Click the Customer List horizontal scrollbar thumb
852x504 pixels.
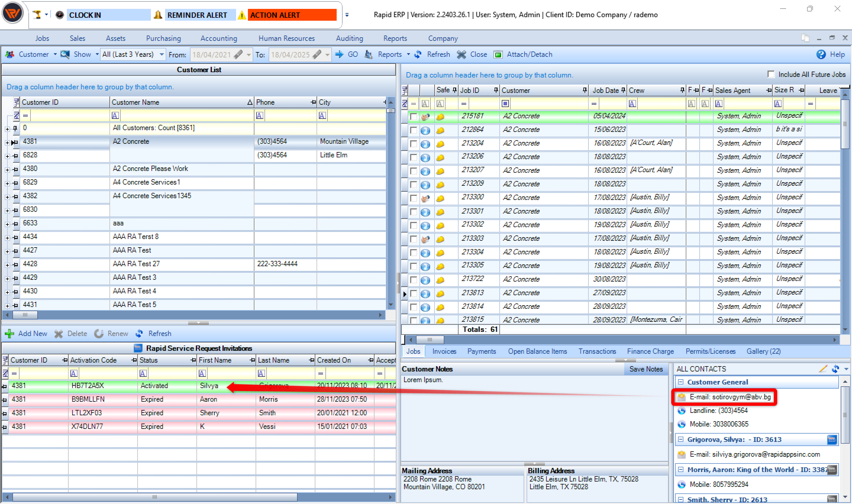[25, 315]
